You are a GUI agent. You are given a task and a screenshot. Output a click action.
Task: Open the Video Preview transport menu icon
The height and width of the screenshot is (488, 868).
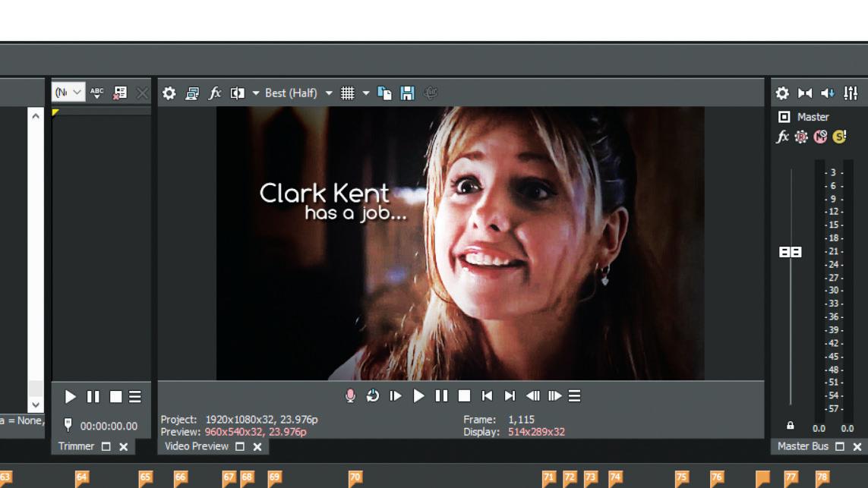[575, 395]
